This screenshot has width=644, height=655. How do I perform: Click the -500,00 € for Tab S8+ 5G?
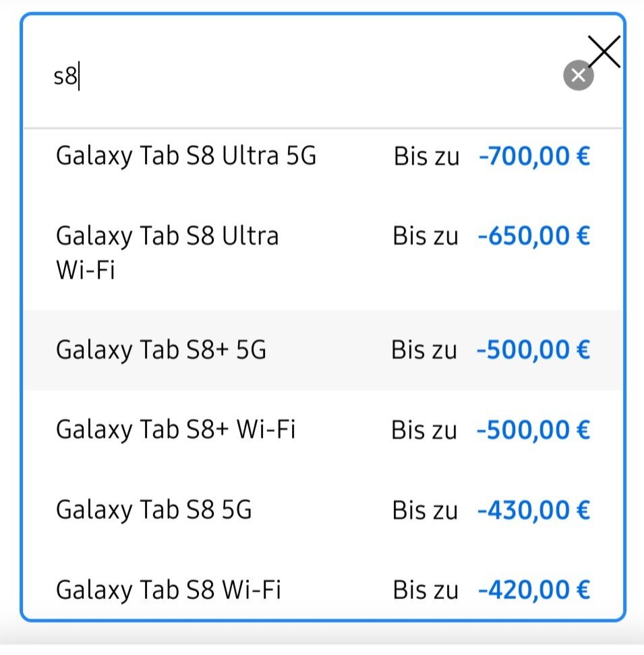click(533, 350)
